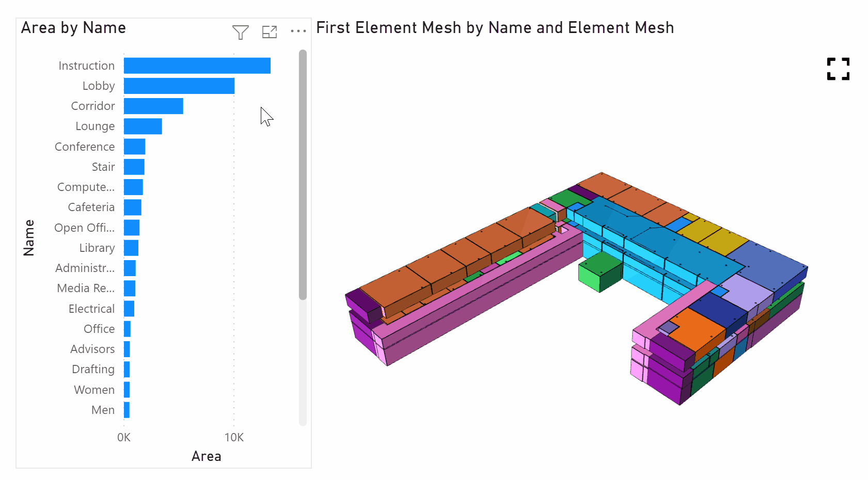Activate Focus mode icon on Area chart
Viewport: 868px width, 480px height.
pos(270,32)
